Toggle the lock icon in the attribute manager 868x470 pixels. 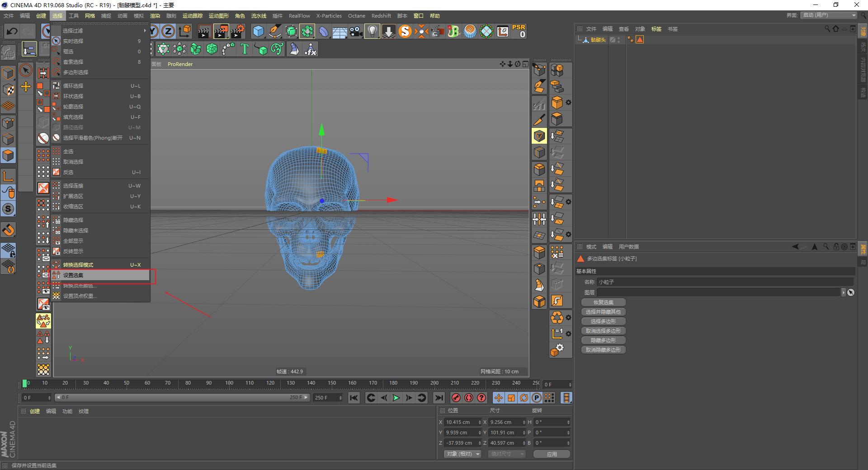(836, 247)
